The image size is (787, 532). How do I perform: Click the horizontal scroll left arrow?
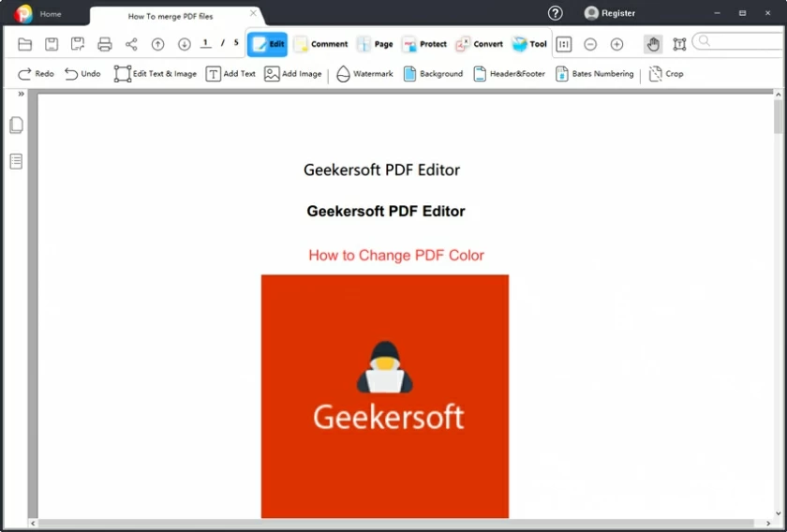(33, 523)
